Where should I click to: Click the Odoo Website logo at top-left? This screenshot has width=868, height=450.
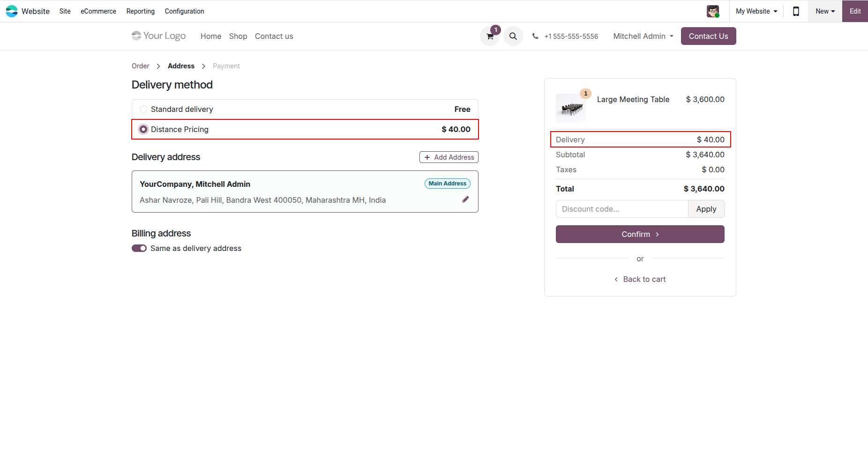click(x=12, y=11)
